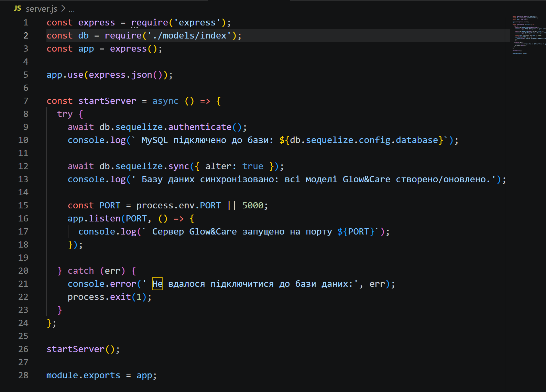This screenshot has height=392, width=546.
Task: Click 'authenticate' method on line 9
Action: click(x=200, y=127)
